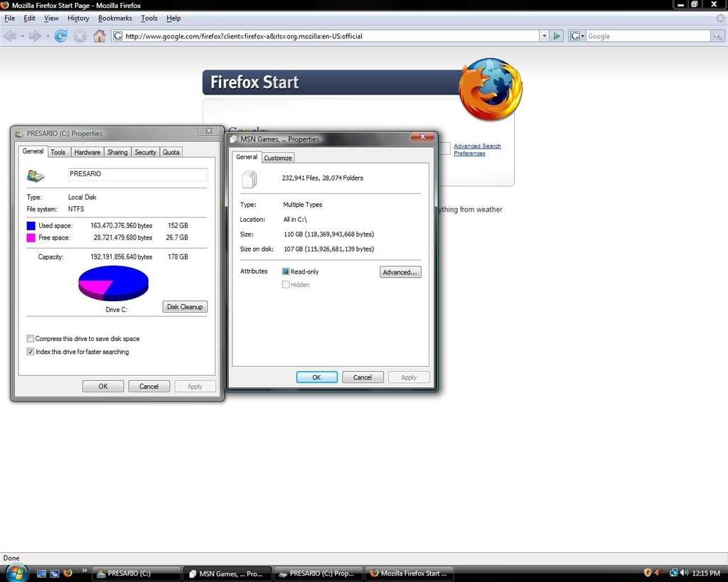Toggle the Hidden attribute checkbox
Viewport: 728px width, 582px height.
[x=286, y=284]
